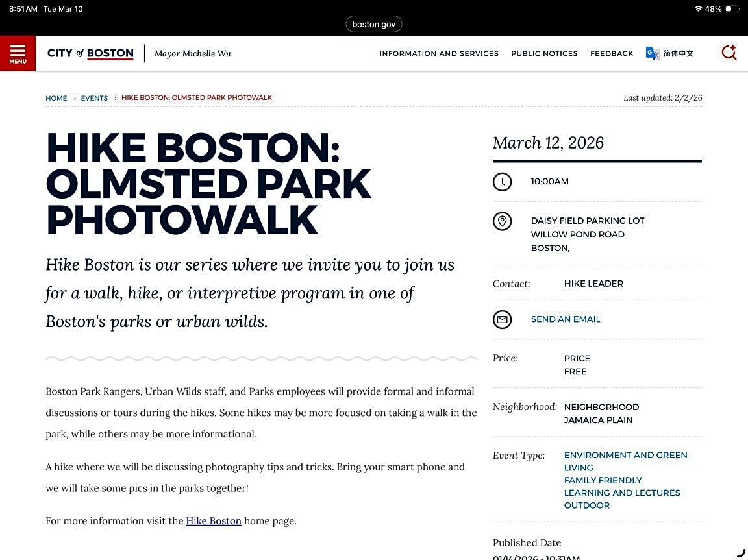Go to Home breadcrumb
748x560 pixels.
click(56, 98)
